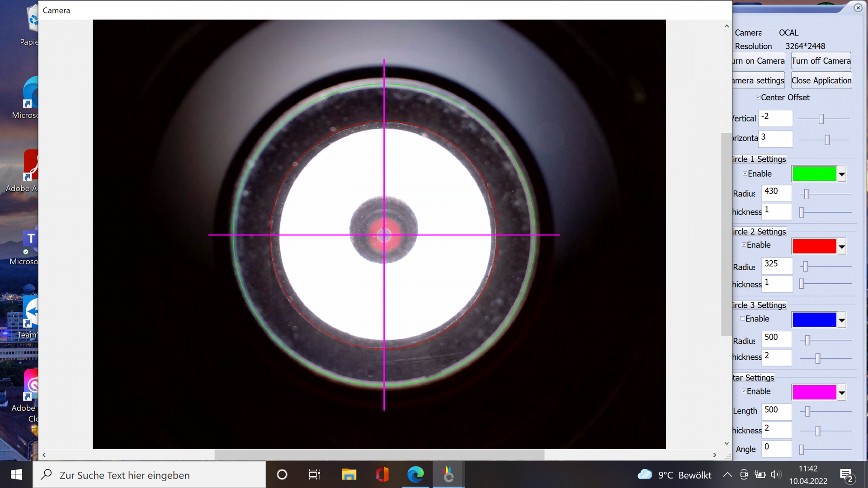Open the notification center icon
The width and height of the screenshot is (868, 488).
click(846, 475)
